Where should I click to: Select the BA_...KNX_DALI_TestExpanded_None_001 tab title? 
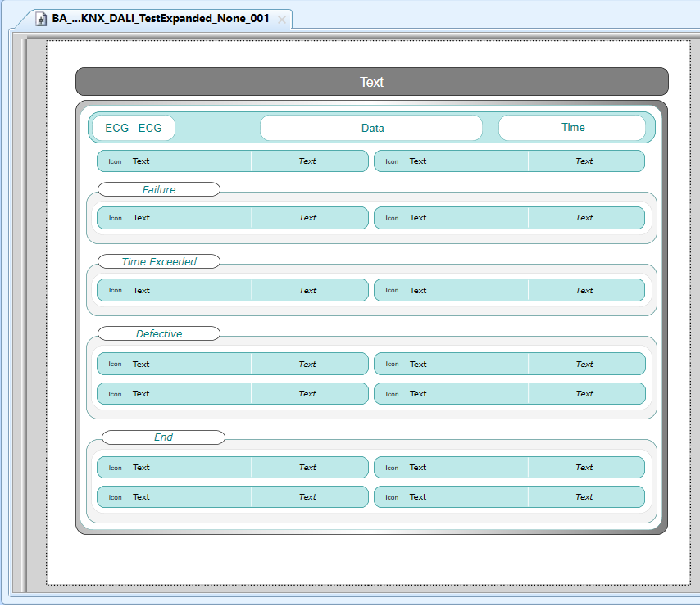point(161,19)
